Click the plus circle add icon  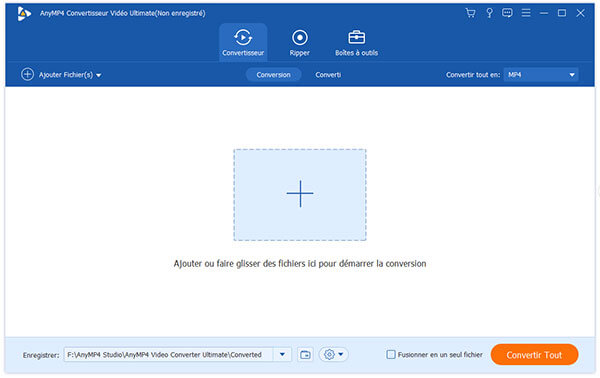(27, 74)
